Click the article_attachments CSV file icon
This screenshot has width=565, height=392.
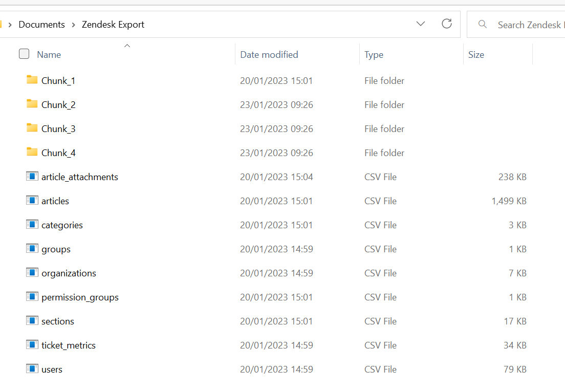[32, 176]
